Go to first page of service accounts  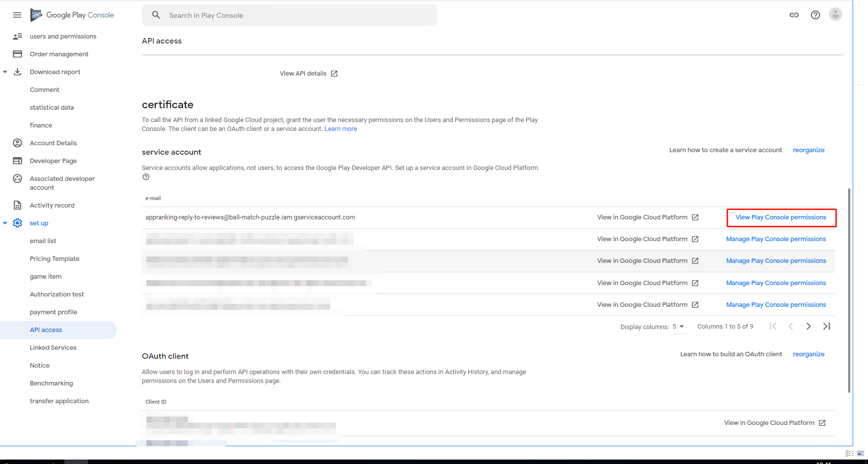(x=773, y=326)
